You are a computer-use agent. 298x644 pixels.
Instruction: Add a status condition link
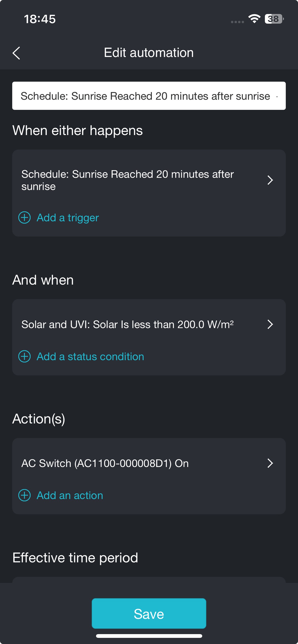coord(90,356)
